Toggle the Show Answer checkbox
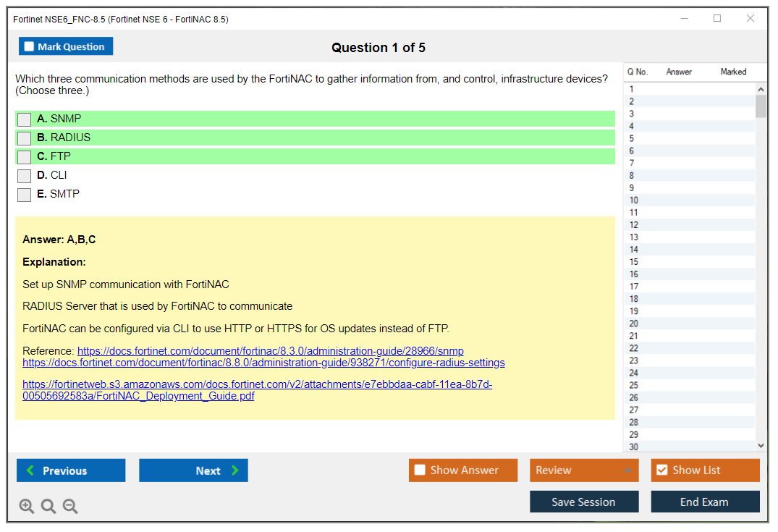Image resolution: width=778 pixels, height=532 pixels. tap(420, 470)
